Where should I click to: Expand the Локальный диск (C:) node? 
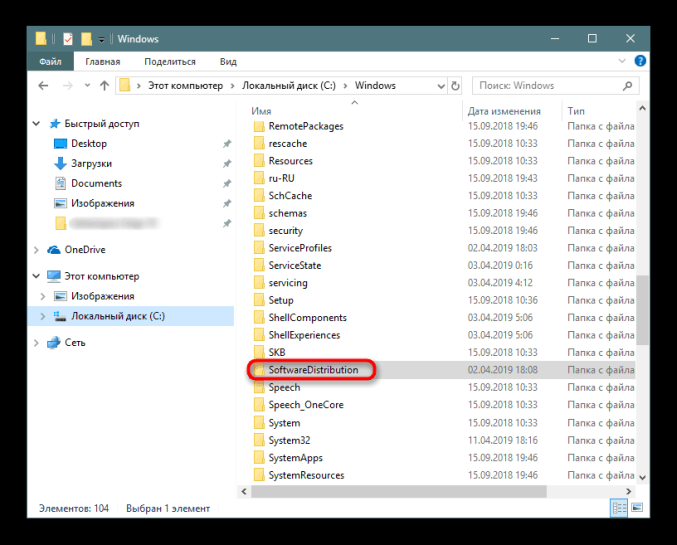point(43,316)
